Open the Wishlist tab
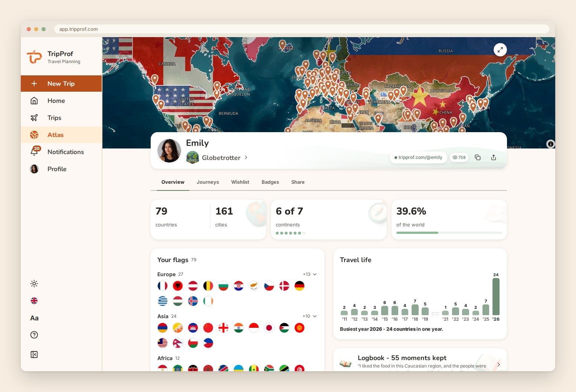The height and width of the screenshot is (392, 576). pyautogui.click(x=240, y=182)
